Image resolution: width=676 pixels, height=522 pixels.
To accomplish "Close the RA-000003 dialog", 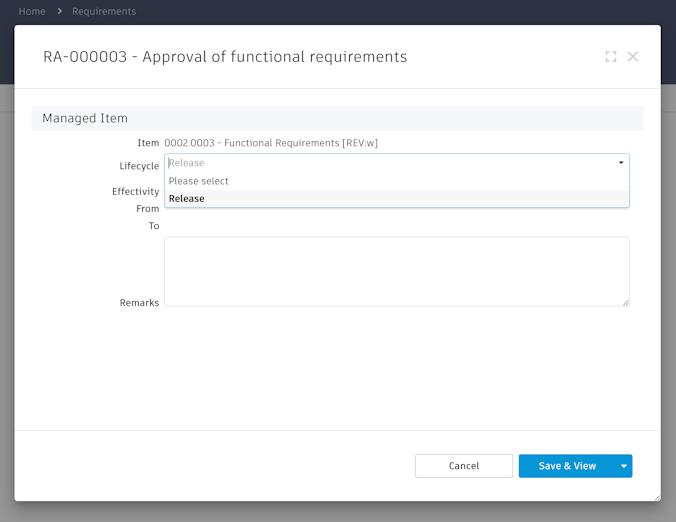I will pos(633,57).
